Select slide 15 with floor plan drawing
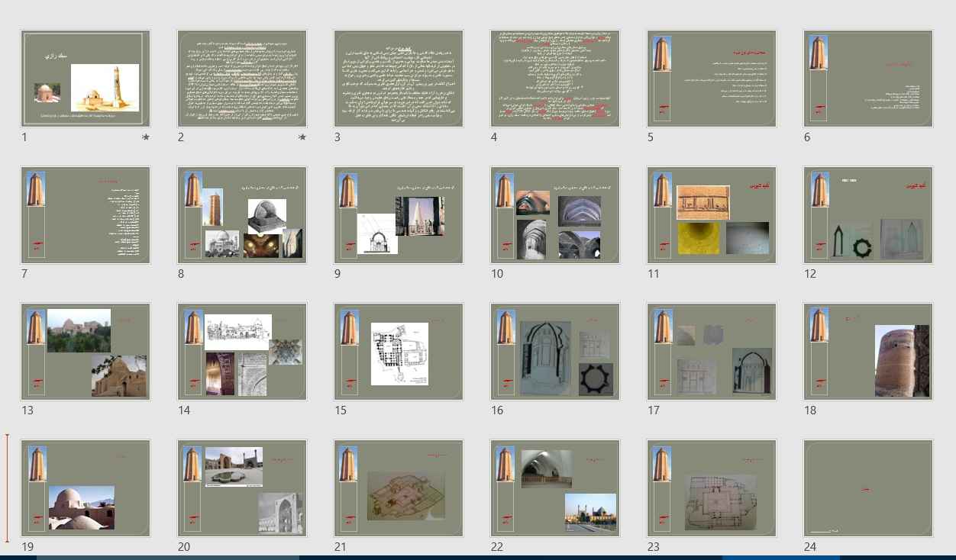 pyautogui.click(x=399, y=352)
